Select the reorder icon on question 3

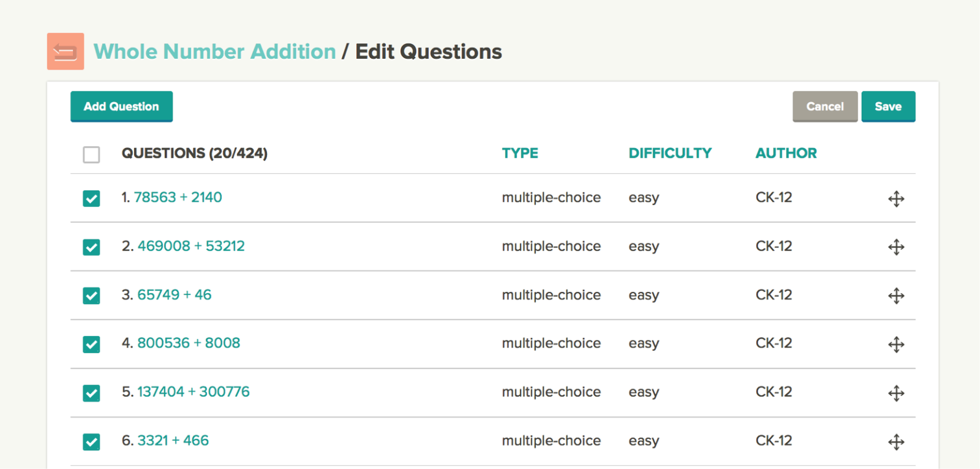896,296
